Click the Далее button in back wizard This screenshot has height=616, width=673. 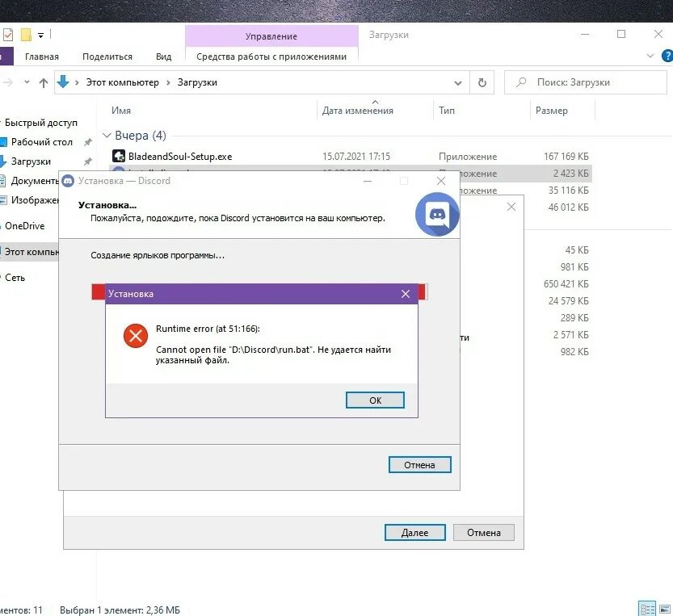(414, 532)
